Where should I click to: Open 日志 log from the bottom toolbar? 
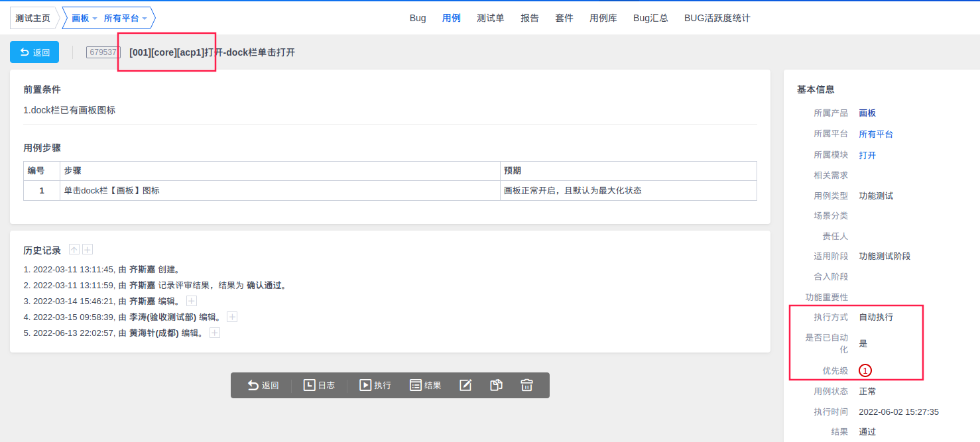point(319,385)
